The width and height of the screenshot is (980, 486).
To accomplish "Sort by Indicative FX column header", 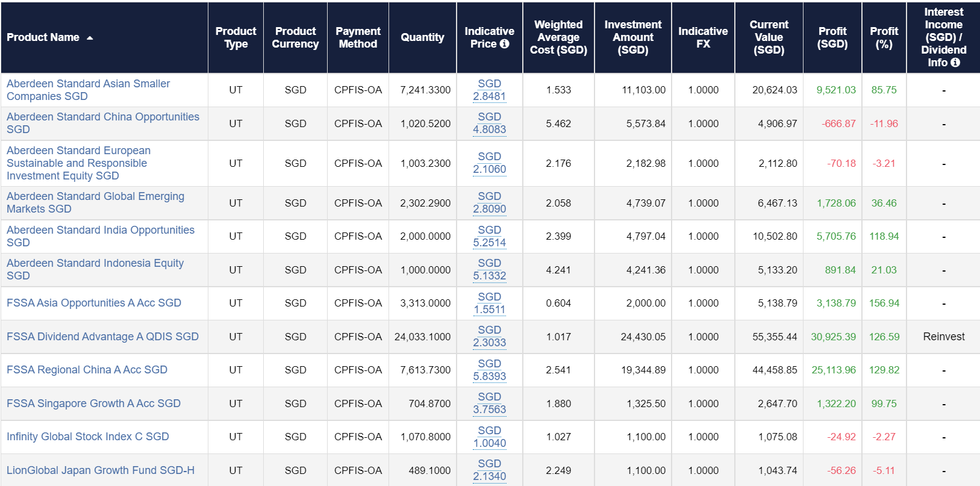I will coord(703,37).
